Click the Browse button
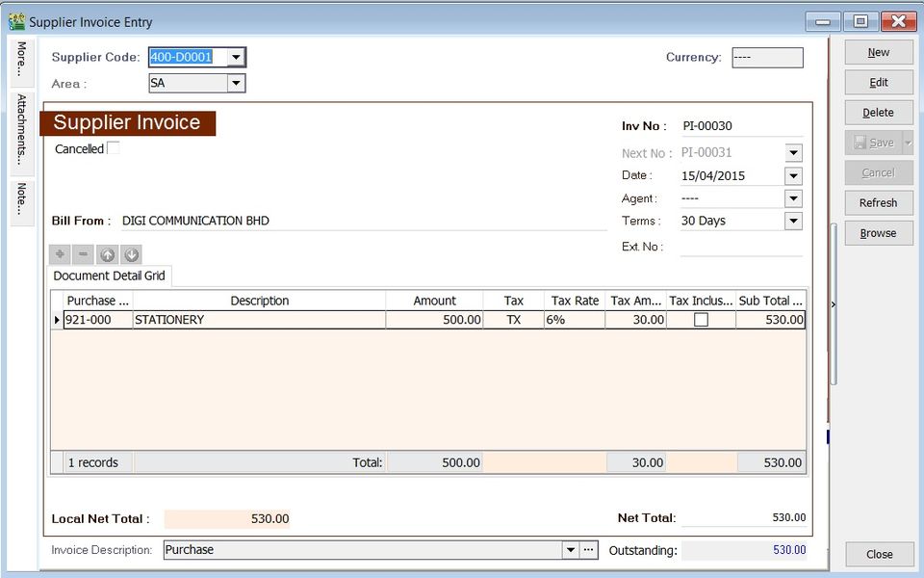924x578 pixels. (878, 232)
